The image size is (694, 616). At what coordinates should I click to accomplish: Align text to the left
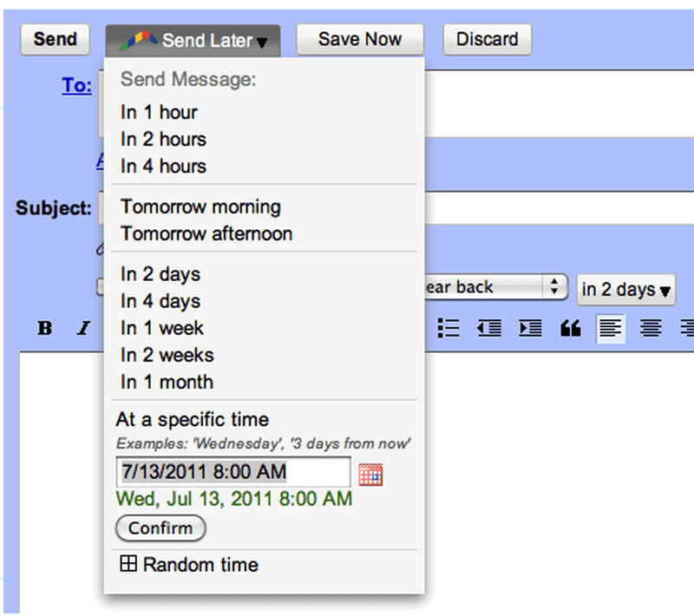pyautogui.click(x=611, y=328)
